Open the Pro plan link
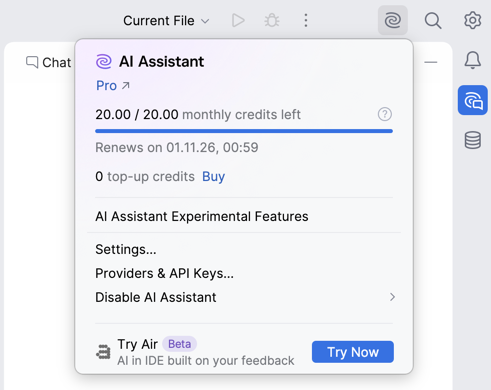Viewport: 491px width, 390px height. click(112, 86)
